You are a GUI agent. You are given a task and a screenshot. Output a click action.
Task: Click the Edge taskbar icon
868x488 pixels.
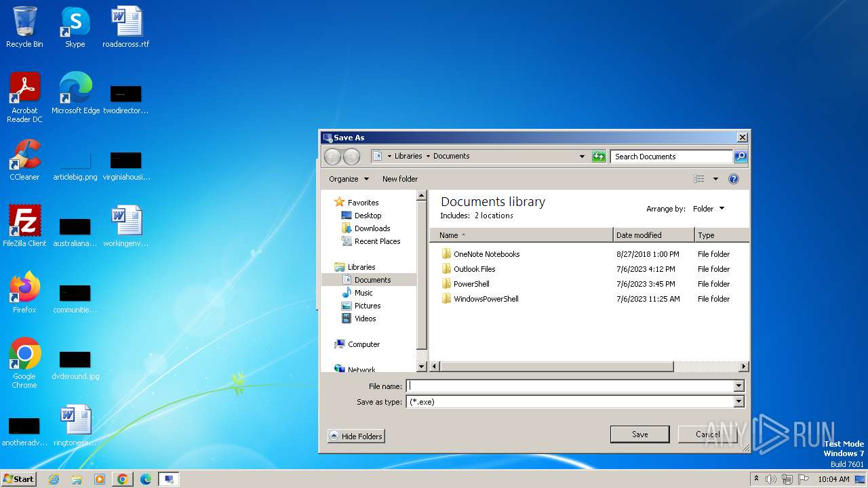click(x=146, y=479)
